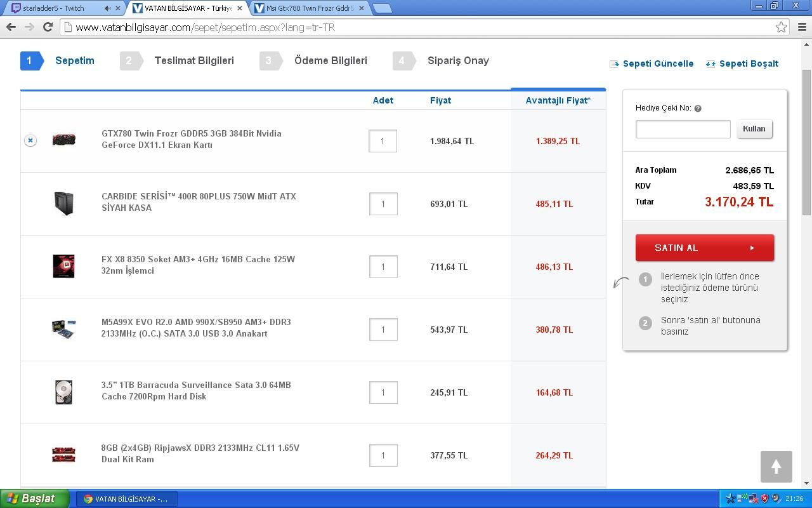Click the red security shield tray icon
Viewport: 812px width, 508px height.
coord(764,498)
